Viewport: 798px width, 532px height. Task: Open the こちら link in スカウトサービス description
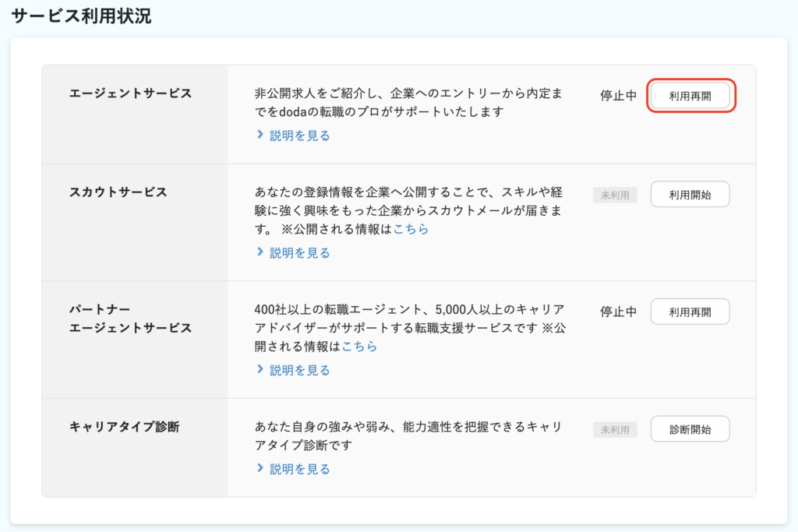(x=411, y=230)
